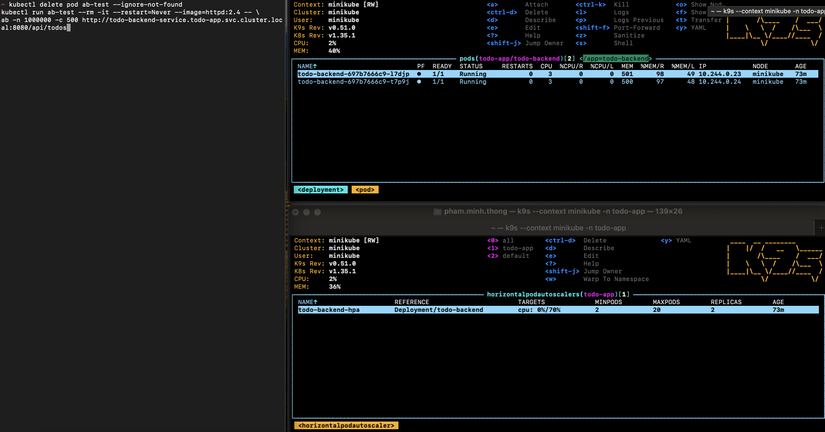
Task: Click the NODE column header
Action: [x=760, y=66]
